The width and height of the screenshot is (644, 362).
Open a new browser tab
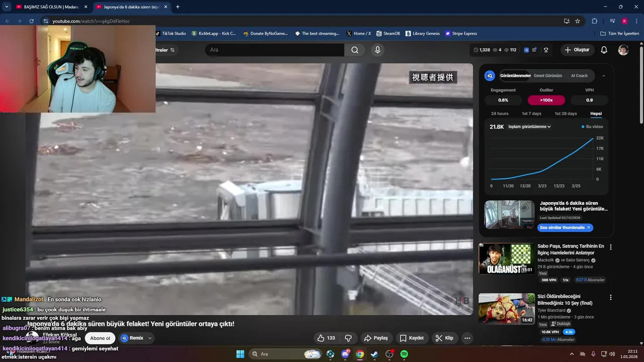tap(178, 7)
